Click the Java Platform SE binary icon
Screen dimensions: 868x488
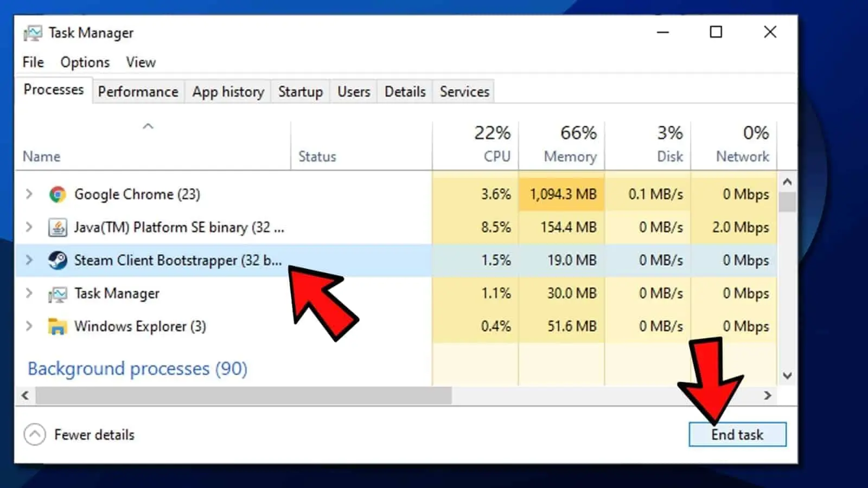tap(58, 227)
